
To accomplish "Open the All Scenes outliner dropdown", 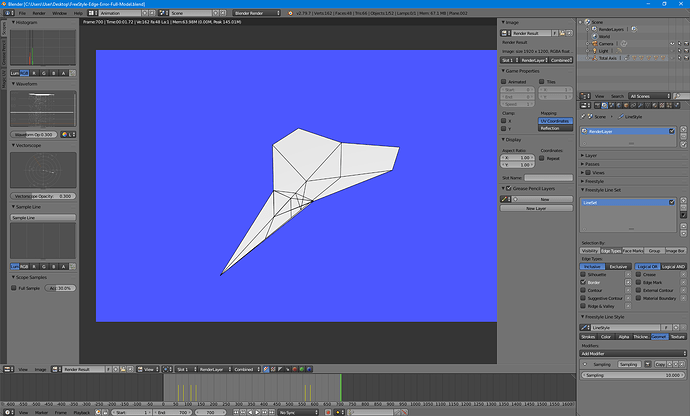I will click(x=650, y=96).
